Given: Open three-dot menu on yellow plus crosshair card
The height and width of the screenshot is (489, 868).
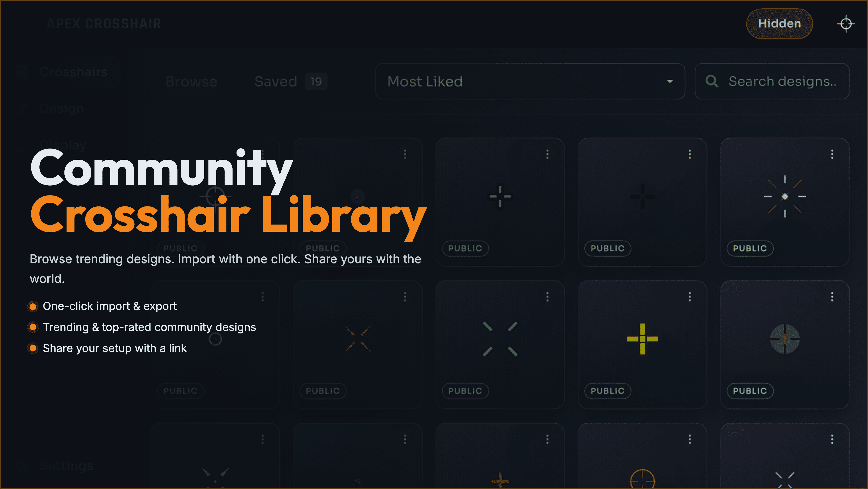Looking at the screenshot, I should pyautogui.click(x=690, y=297).
